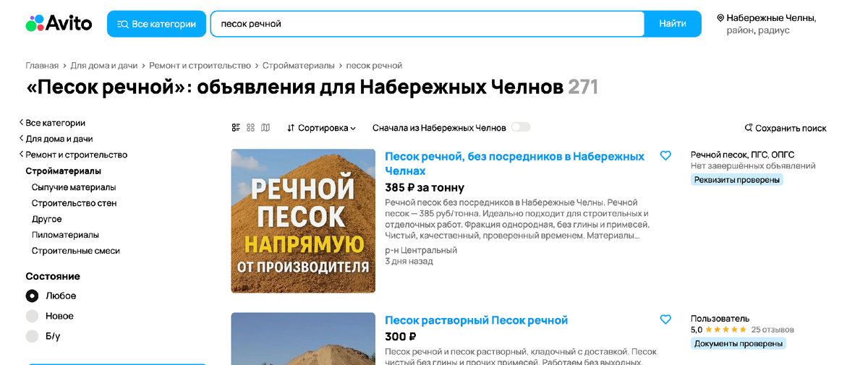This screenshot has height=365, width=868.
Task: Open the Avito logo homepage
Action: click(59, 23)
